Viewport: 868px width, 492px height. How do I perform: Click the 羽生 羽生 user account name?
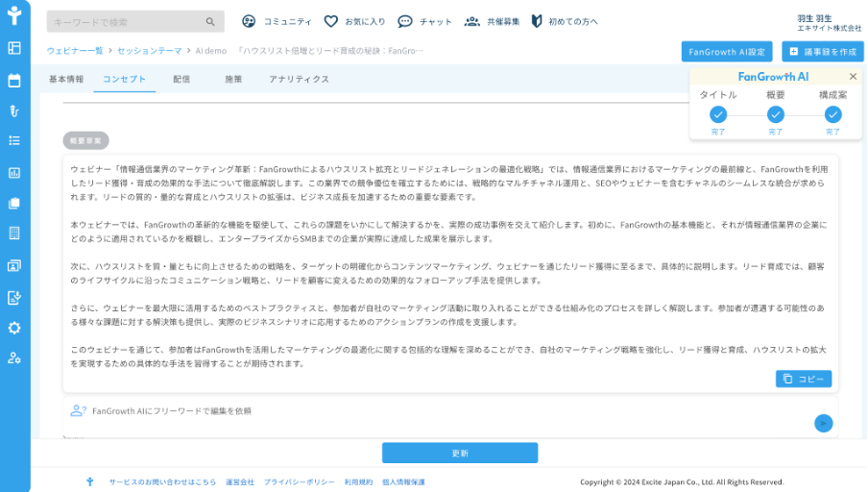pyautogui.click(x=814, y=18)
